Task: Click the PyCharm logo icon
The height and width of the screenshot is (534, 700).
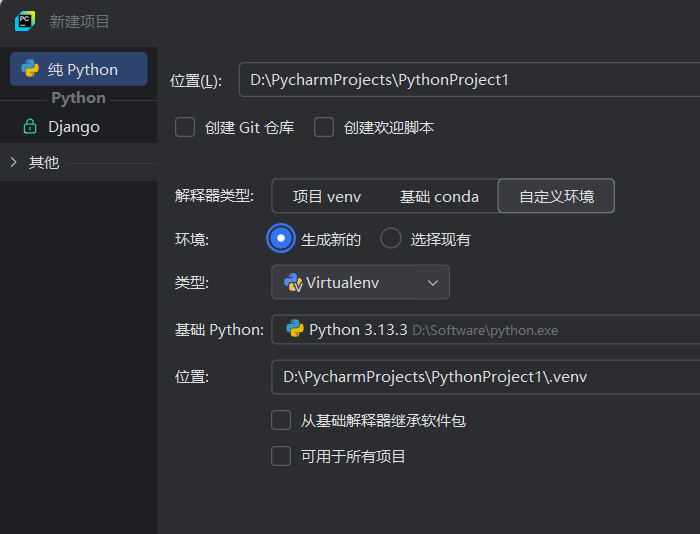Action: coord(25,21)
